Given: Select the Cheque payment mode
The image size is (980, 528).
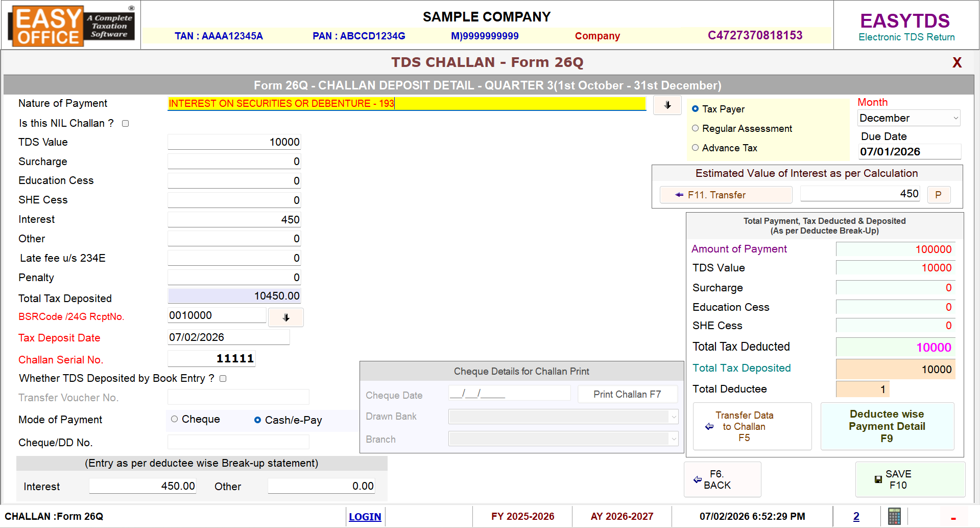Looking at the screenshot, I should click(175, 419).
